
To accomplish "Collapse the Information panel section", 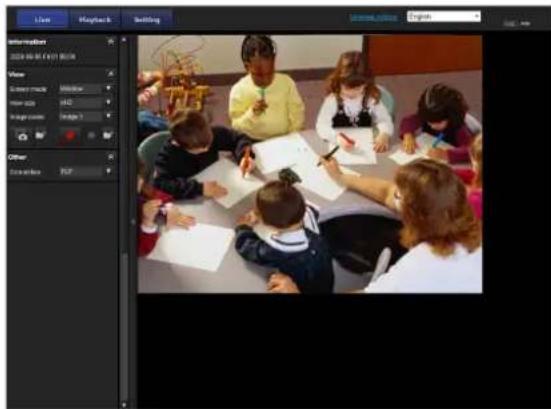I will coord(111,42).
